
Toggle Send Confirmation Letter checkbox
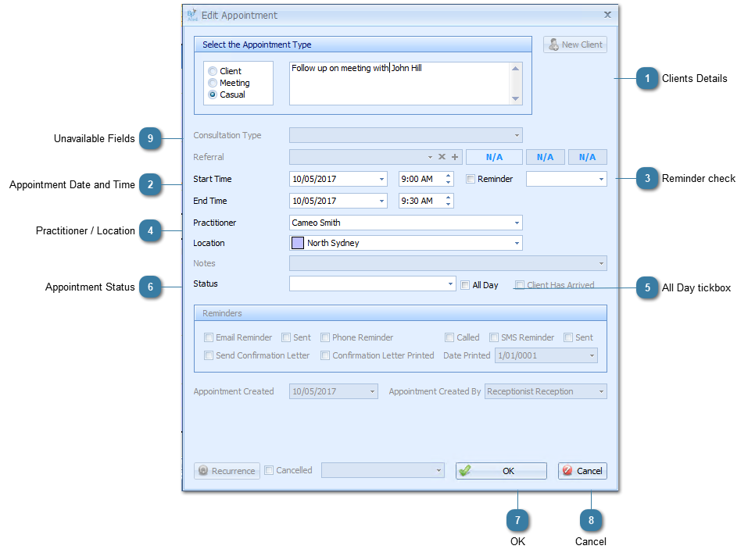[209, 355]
